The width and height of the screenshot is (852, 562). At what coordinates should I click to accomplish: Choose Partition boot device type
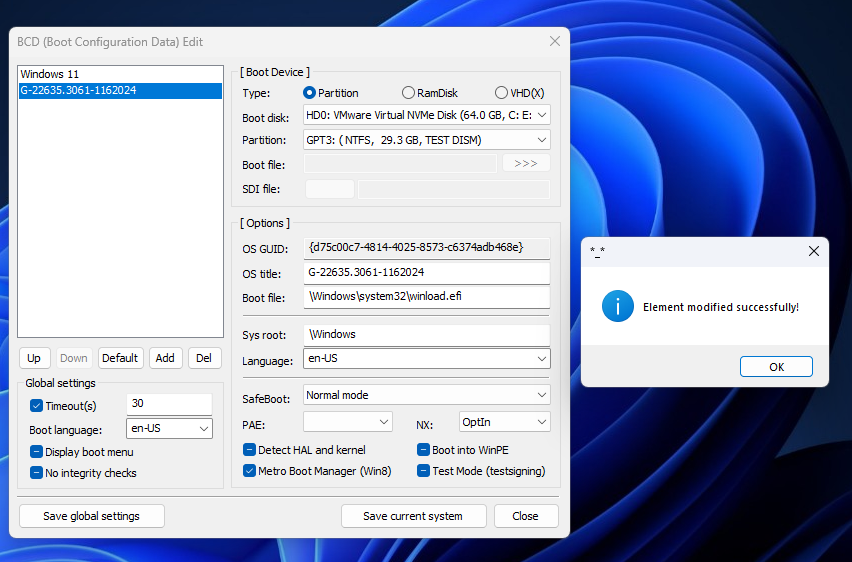[331, 93]
